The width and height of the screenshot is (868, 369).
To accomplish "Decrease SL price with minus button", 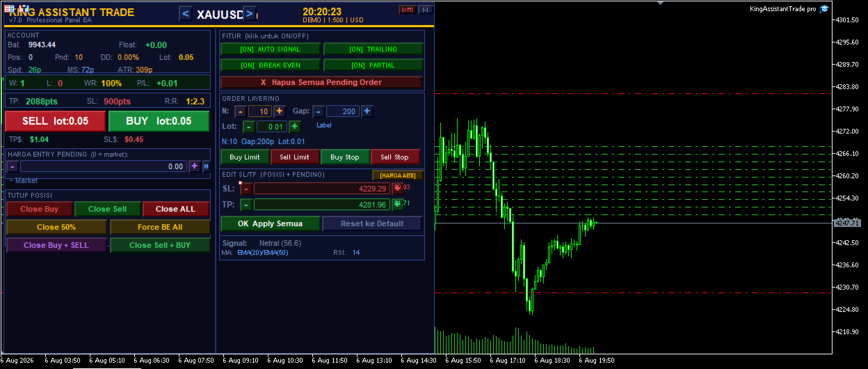I will 246,189.
